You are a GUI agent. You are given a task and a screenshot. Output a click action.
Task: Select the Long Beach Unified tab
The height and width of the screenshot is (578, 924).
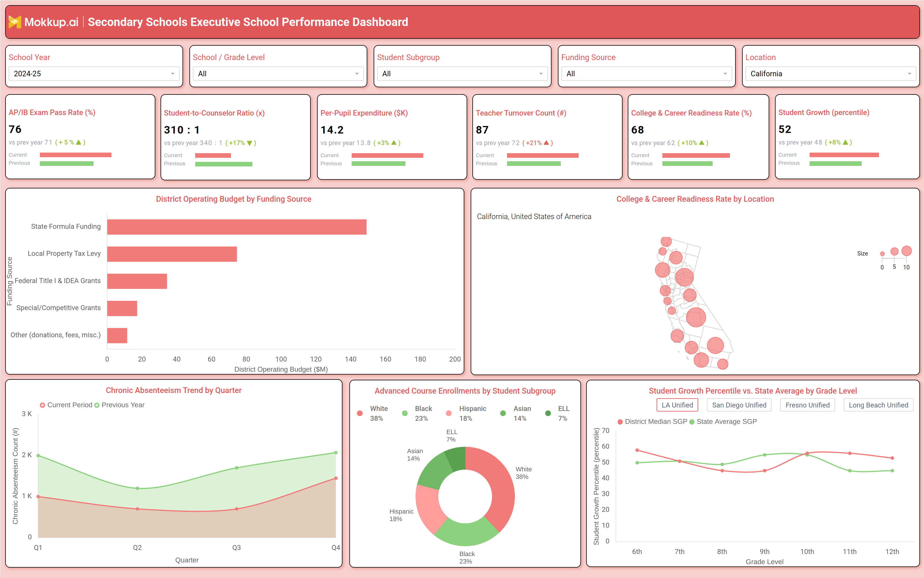pyautogui.click(x=878, y=405)
